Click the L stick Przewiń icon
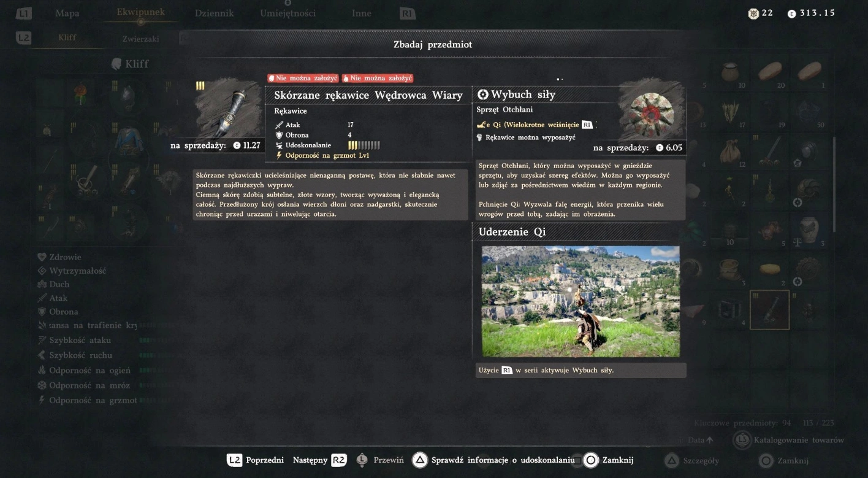 point(362,460)
